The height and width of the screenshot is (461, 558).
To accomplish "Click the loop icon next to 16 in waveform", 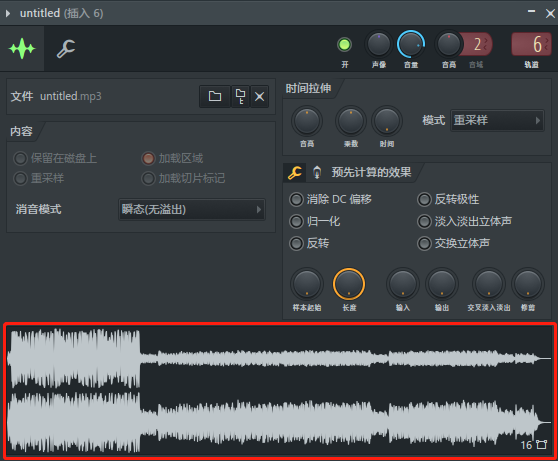I will [x=541, y=444].
